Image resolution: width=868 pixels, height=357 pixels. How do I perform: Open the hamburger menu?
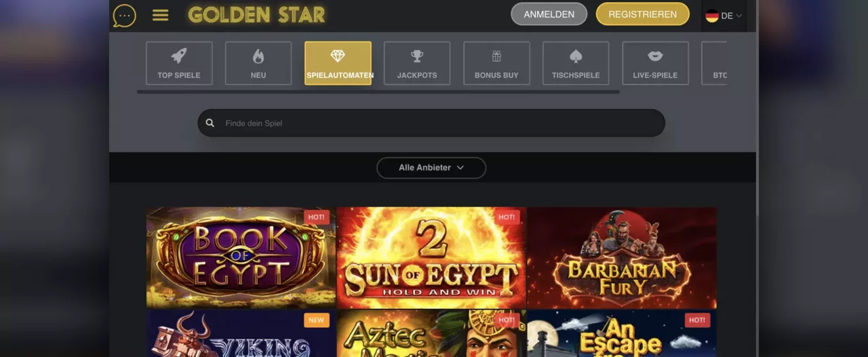[160, 14]
